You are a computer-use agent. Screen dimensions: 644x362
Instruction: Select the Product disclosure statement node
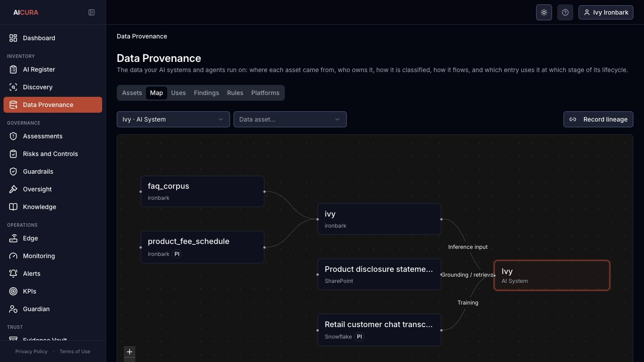click(379, 274)
